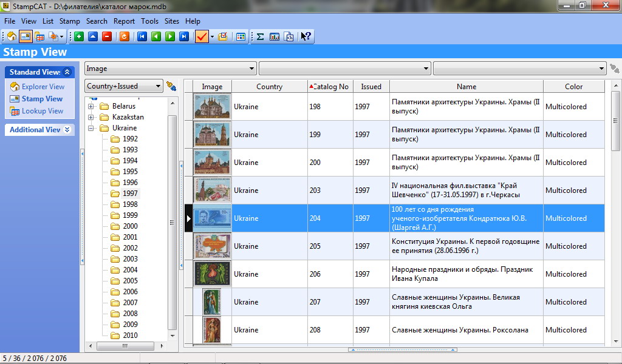Sort by the Color column header
This screenshot has height=364, width=622.
[x=573, y=86]
